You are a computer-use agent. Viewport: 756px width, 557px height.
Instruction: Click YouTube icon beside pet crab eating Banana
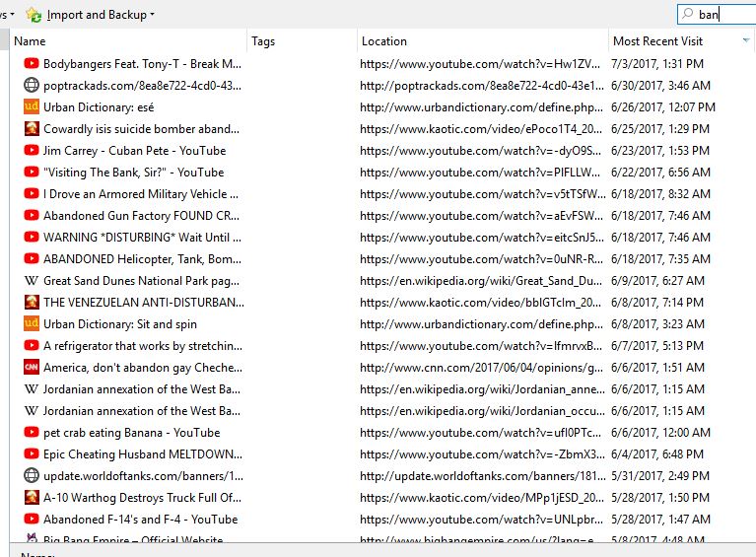pyautogui.click(x=32, y=432)
